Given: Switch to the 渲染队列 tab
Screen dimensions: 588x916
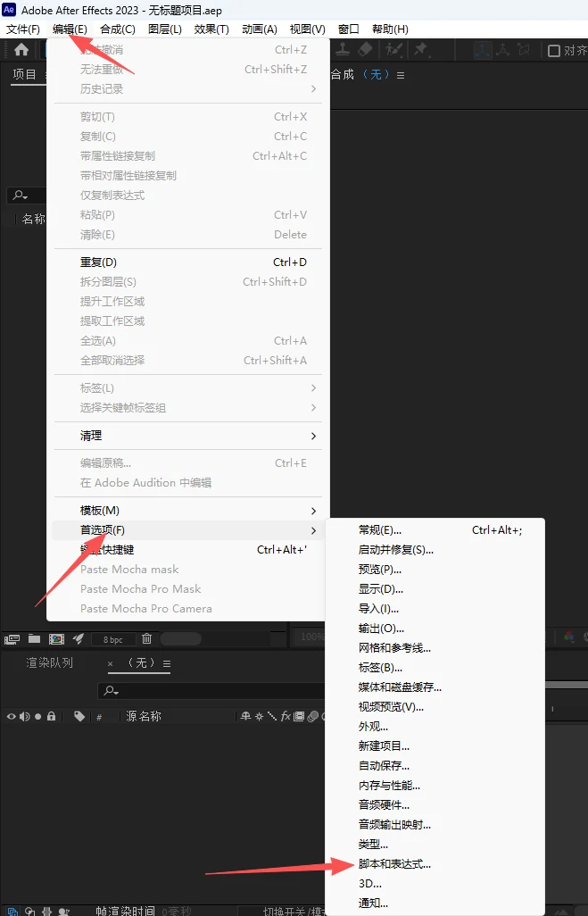Looking at the screenshot, I should point(50,663).
